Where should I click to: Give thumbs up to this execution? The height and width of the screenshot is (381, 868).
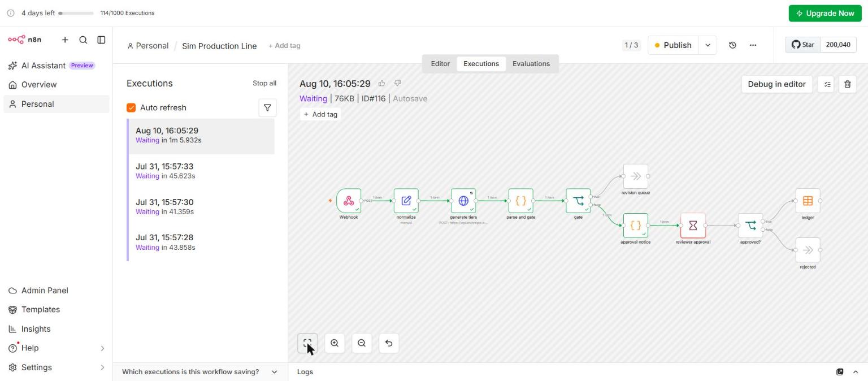(382, 83)
